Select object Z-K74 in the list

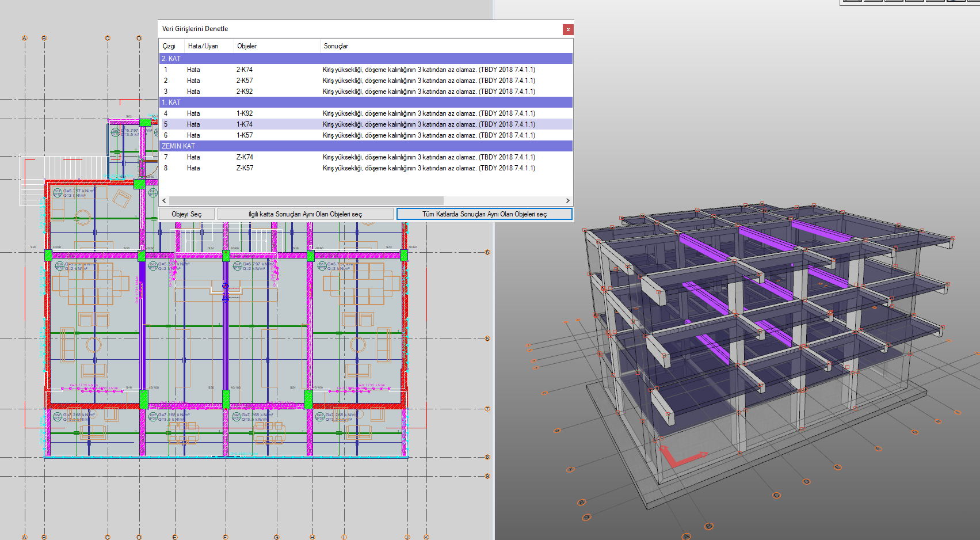[244, 157]
